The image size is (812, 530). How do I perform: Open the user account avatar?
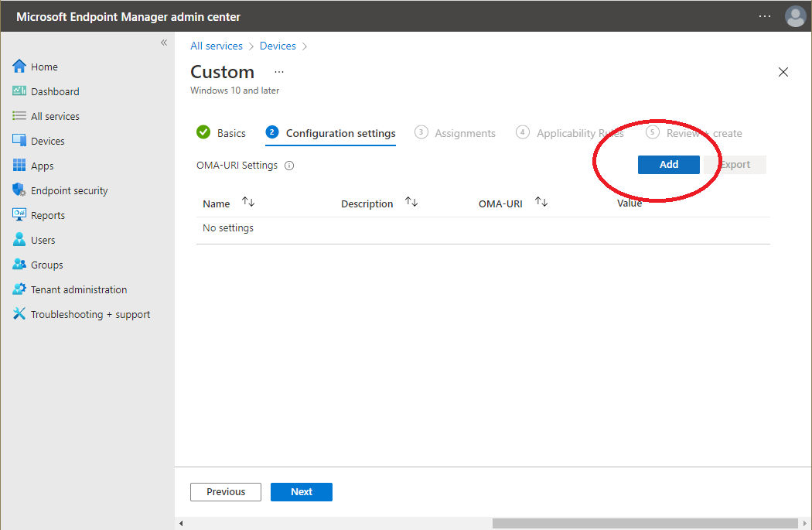pyautogui.click(x=795, y=16)
